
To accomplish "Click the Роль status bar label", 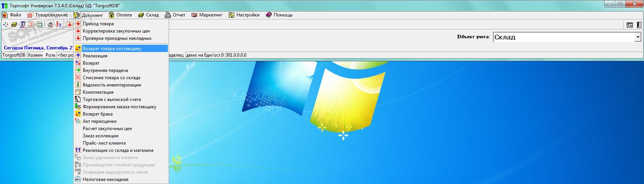I will tap(50, 55).
